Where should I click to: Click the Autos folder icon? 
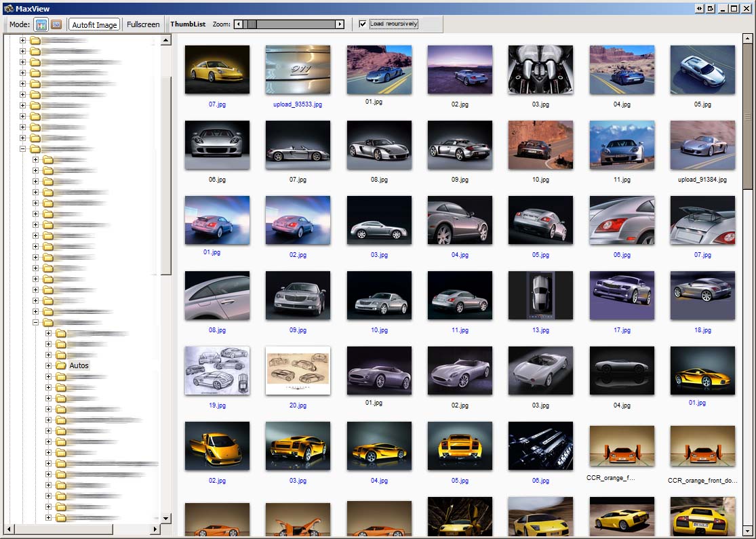61,365
